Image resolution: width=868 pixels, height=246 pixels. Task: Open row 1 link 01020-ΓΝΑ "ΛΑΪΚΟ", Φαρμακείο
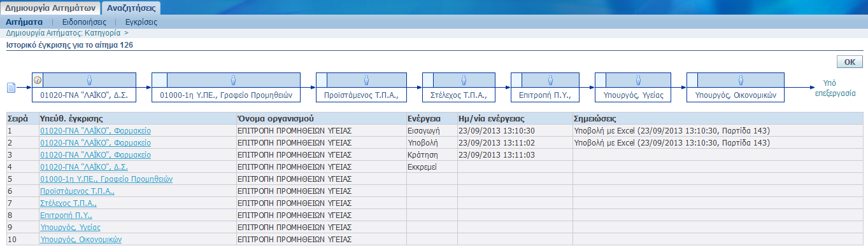[96, 130]
